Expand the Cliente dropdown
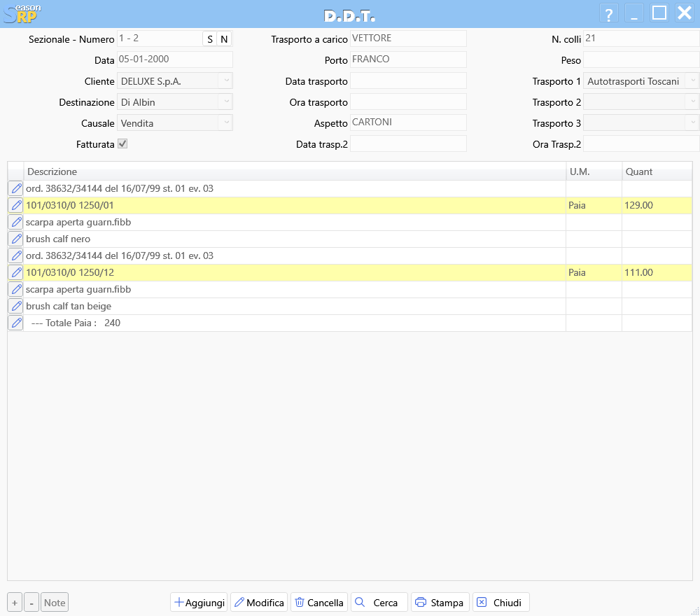 point(225,81)
